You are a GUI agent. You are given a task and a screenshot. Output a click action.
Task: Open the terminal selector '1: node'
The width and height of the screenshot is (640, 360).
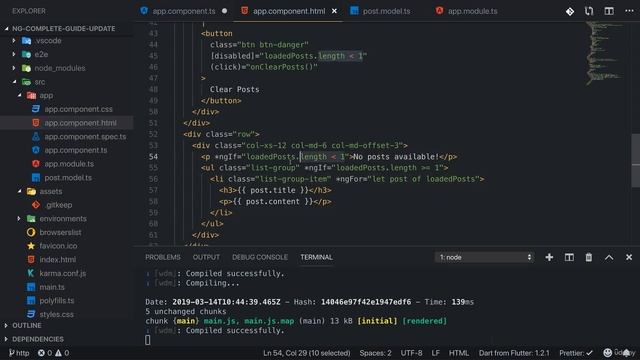(x=484, y=257)
